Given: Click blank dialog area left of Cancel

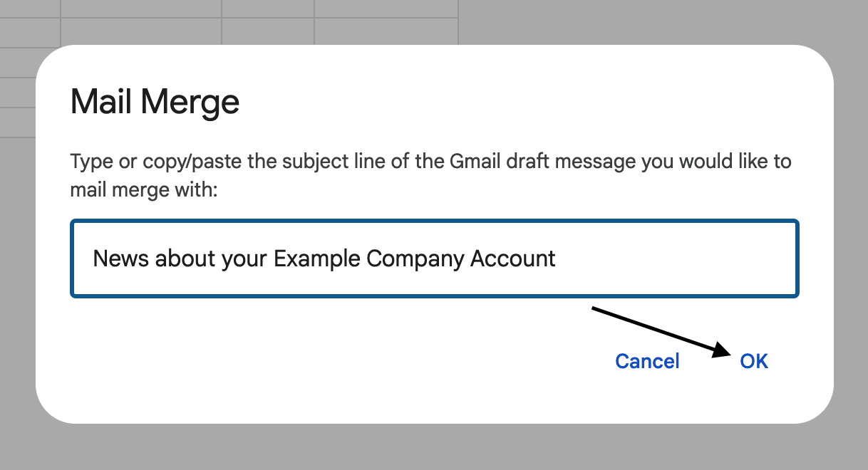Looking at the screenshot, I should [x=321, y=362].
